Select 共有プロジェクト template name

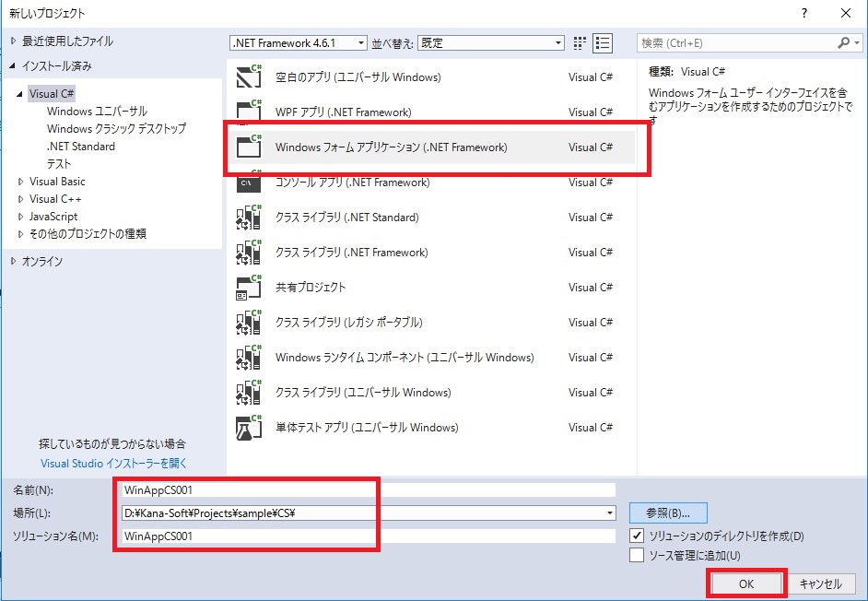point(311,287)
